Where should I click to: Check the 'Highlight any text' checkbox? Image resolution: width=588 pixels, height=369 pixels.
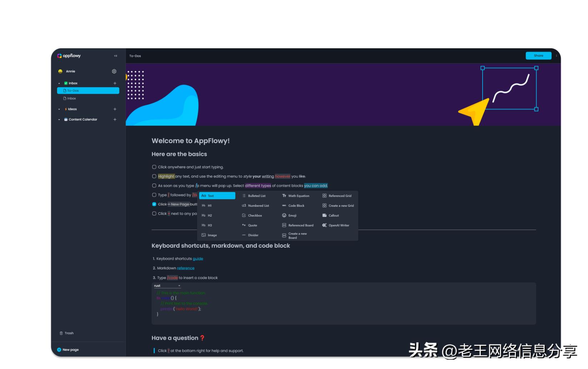[154, 176]
